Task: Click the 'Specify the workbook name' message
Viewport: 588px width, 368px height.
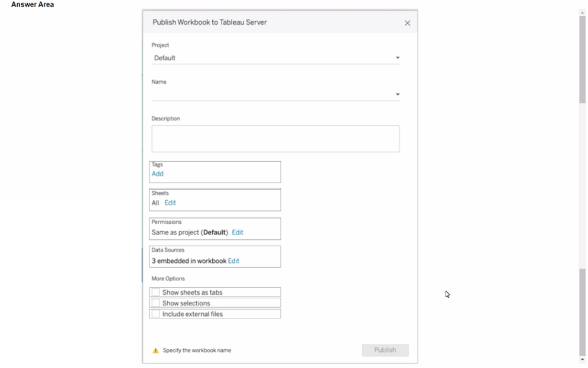Action: [197, 350]
